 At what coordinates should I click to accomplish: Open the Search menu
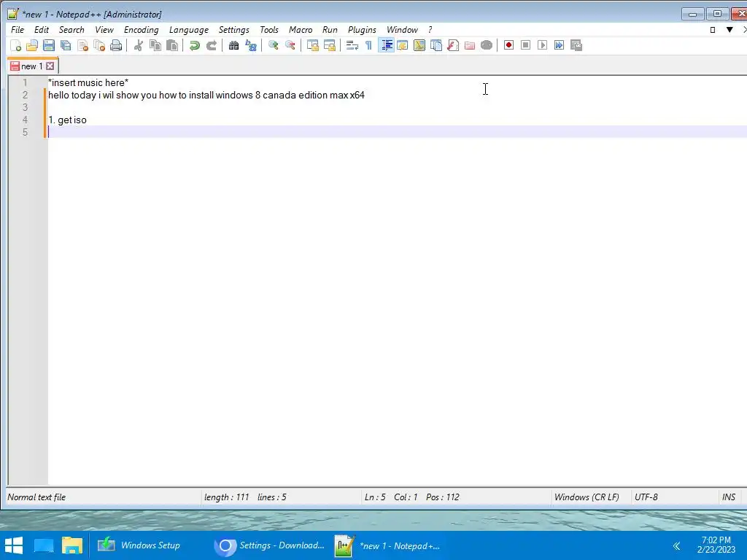pos(71,29)
